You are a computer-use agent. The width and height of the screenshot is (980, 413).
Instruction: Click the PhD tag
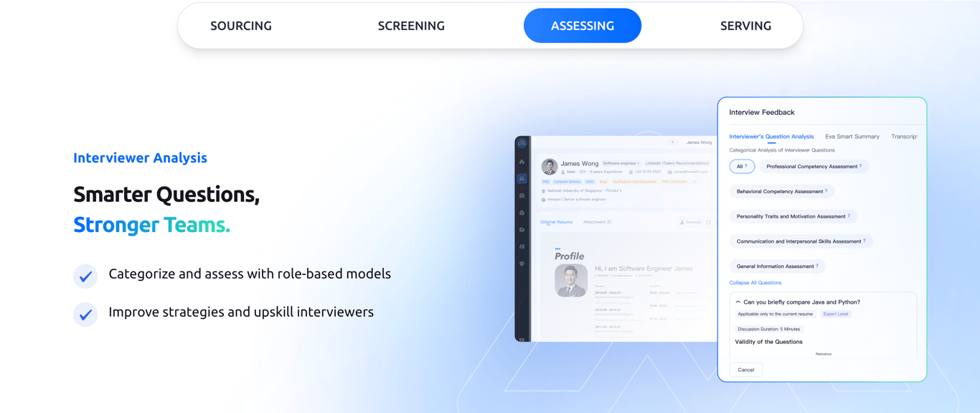tap(546, 182)
